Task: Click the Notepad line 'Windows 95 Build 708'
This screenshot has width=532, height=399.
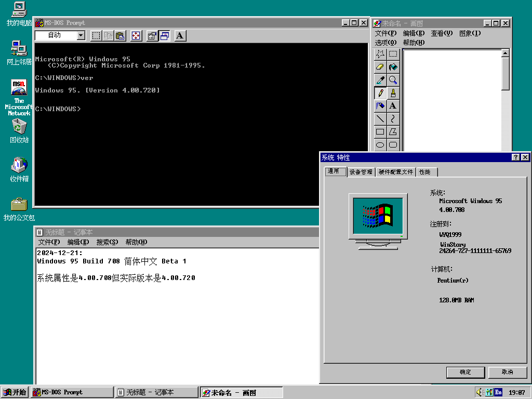Action: (x=112, y=261)
